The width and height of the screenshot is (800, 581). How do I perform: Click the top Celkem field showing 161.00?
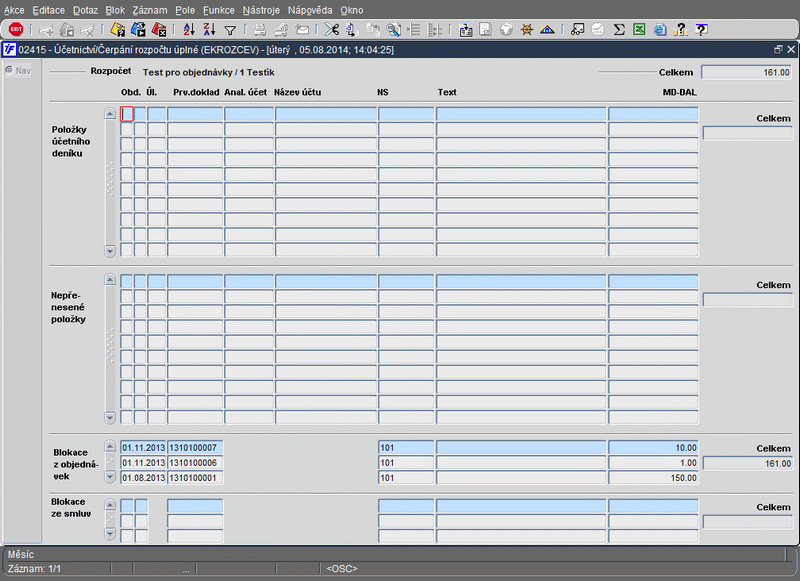pos(747,72)
